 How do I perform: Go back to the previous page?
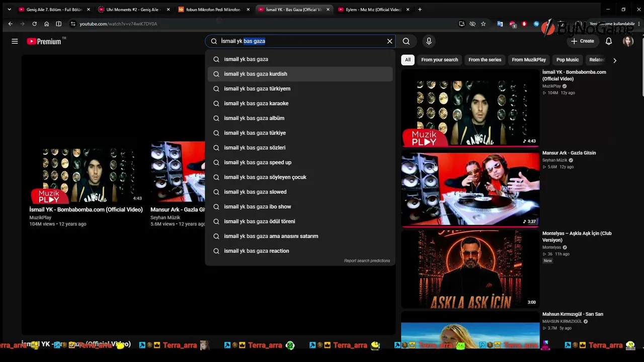[10, 24]
